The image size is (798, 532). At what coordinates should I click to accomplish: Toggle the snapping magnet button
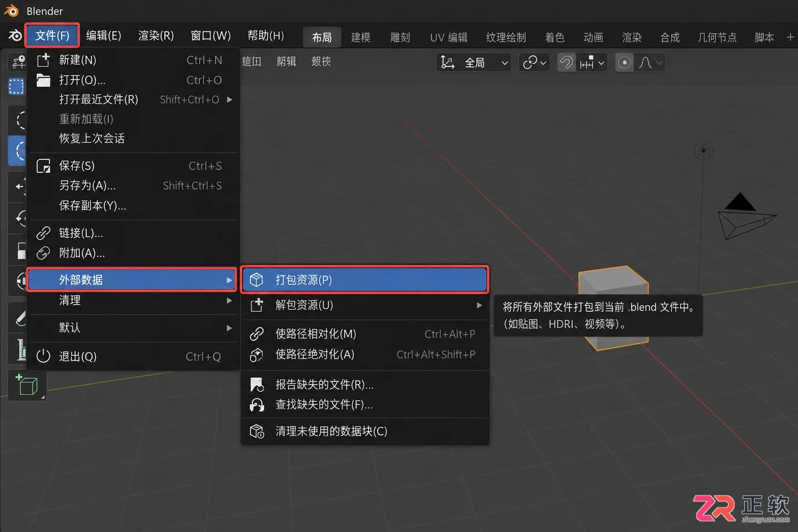(x=566, y=63)
